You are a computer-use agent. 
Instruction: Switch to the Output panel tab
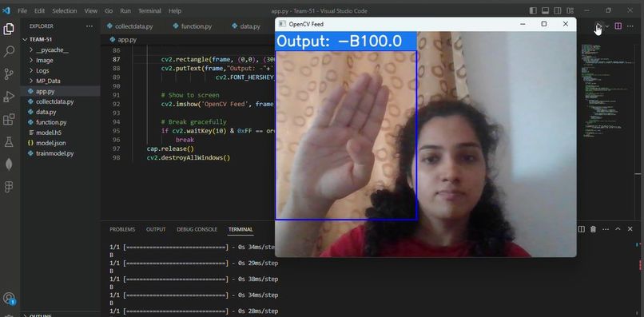pyautogui.click(x=156, y=229)
